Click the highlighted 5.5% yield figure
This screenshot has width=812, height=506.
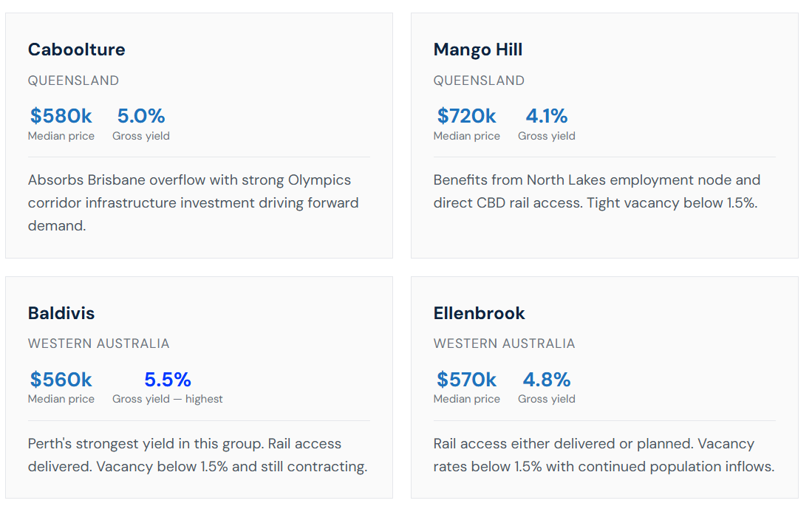[x=167, y=380]
